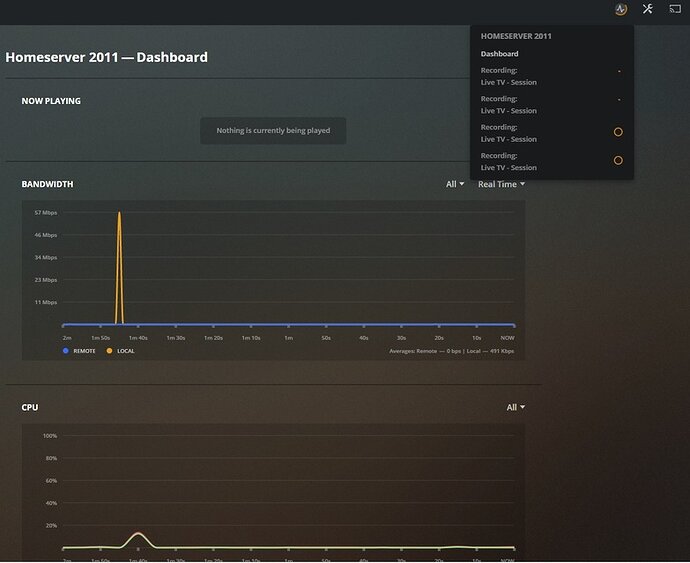Click the orange LOCAL legend dot
690x563 pixels.
point(109,351)
